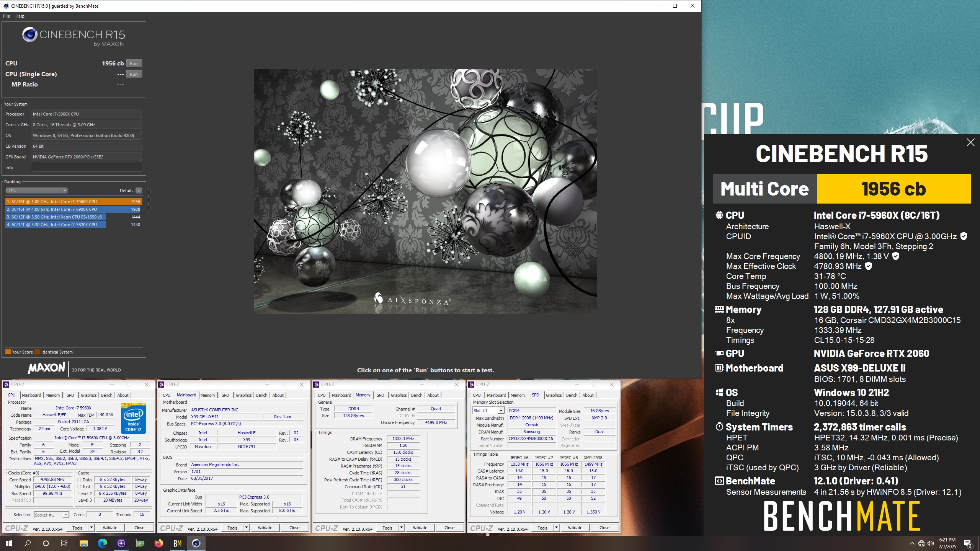This screenshot has height=551, width=980.
Task: Click the Core Speed 4798.88 MHz value
Action: point(53,480)
